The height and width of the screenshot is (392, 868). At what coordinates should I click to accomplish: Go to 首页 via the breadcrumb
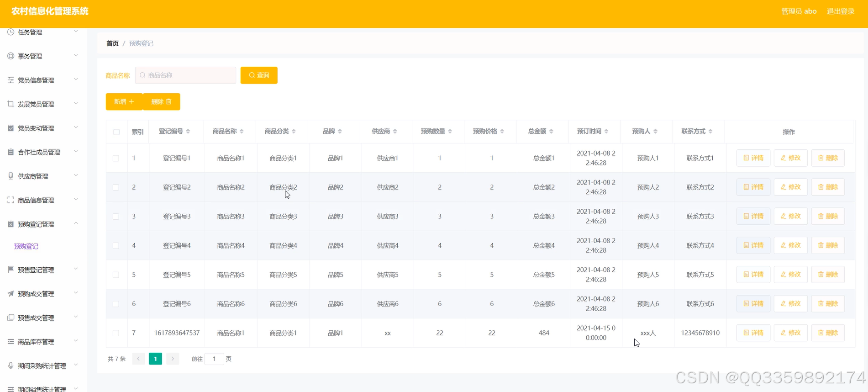[x=112, y=43]
